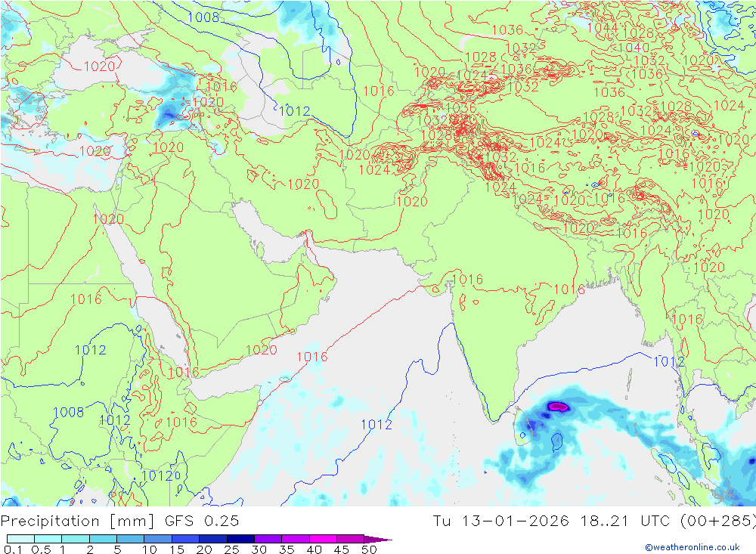The width and height of the screenshot is (756, 554).
Task: Click legend value label '25'
Action: click(x=231, y=549)
